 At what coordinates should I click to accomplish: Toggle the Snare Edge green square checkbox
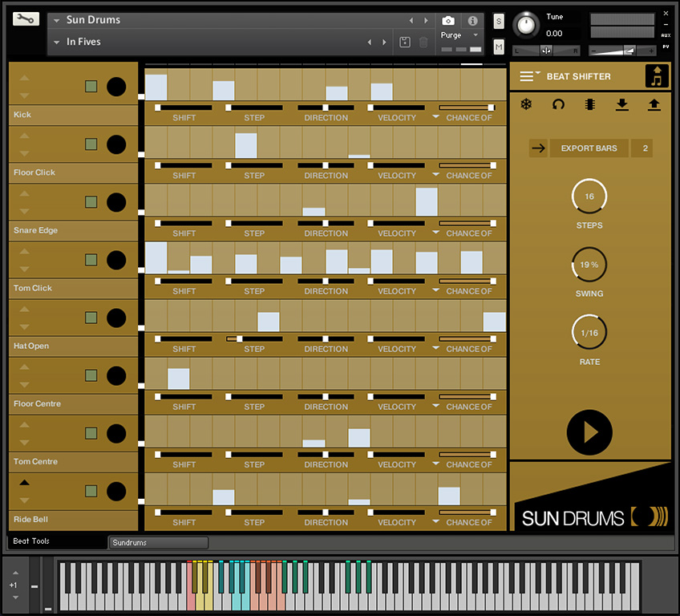tap(91, 201)
